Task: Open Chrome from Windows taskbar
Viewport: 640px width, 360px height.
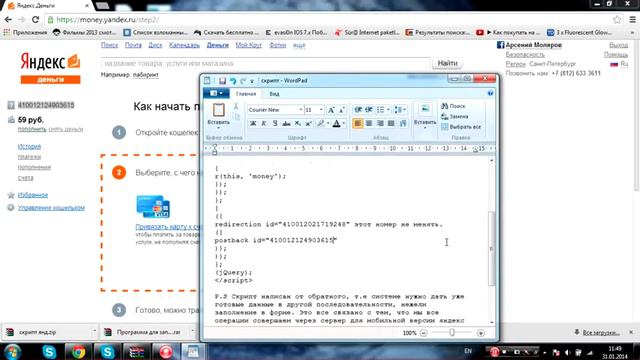Action: (78, 351)
